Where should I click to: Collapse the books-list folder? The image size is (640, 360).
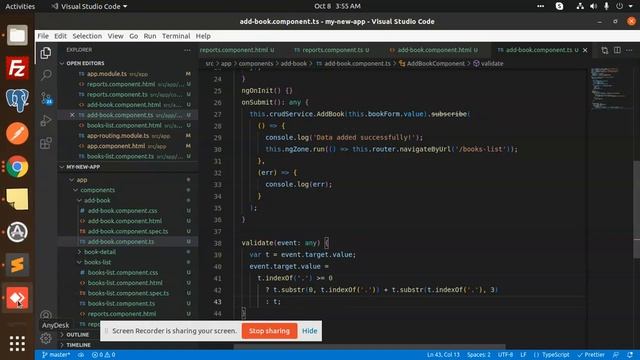97,262
